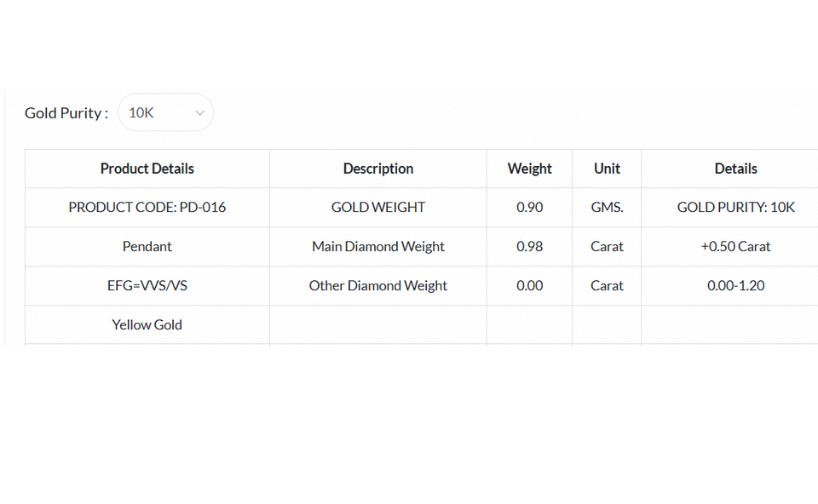Click the Other Diamond Weight cell
Image resolution: width=818 pixels, height=504 pixels.
pos(378,285)
